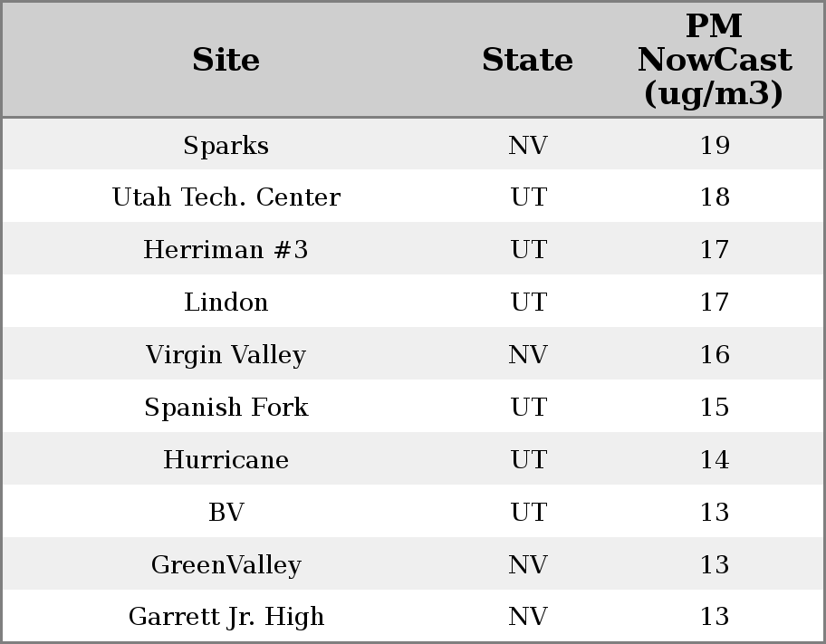Screen dimensions: 826x644
Task: Select the Utah Tech. Center site name
Action: point(226,197)
